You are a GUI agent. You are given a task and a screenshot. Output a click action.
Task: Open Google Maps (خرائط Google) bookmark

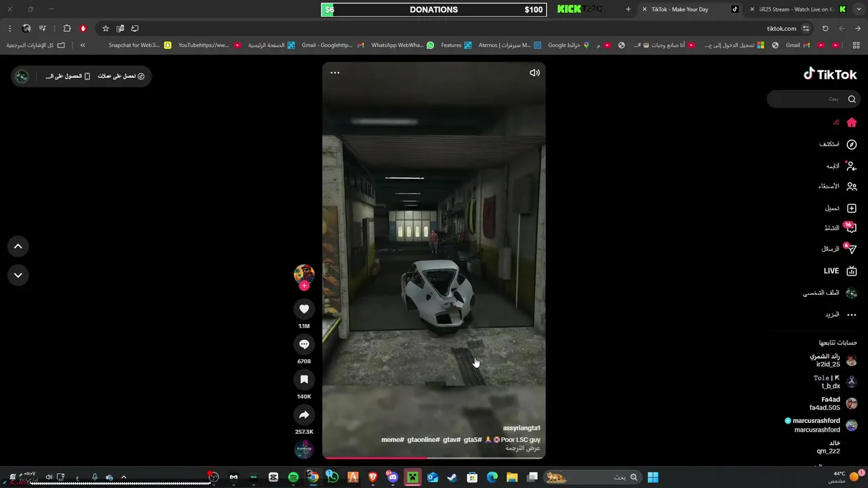[569, 45]
